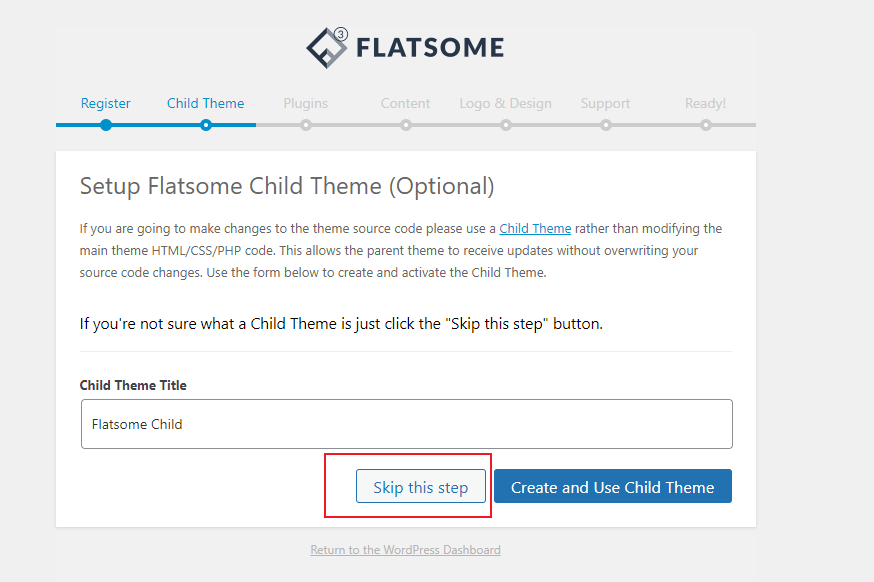Image resolution: width=874 pixels, height=582 pixels.
Task: Click the FLATSOME wordmark text
Action: 430,47
